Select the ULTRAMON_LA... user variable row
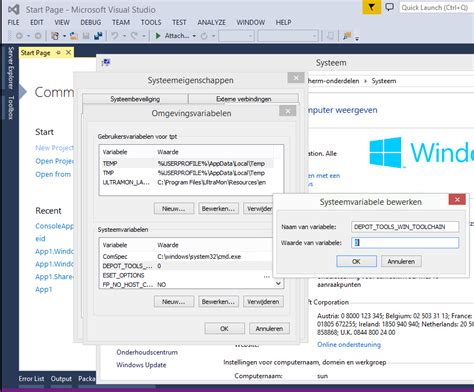Screen dimensions: 474x392 pyautogui.click(x=187, y=182)
